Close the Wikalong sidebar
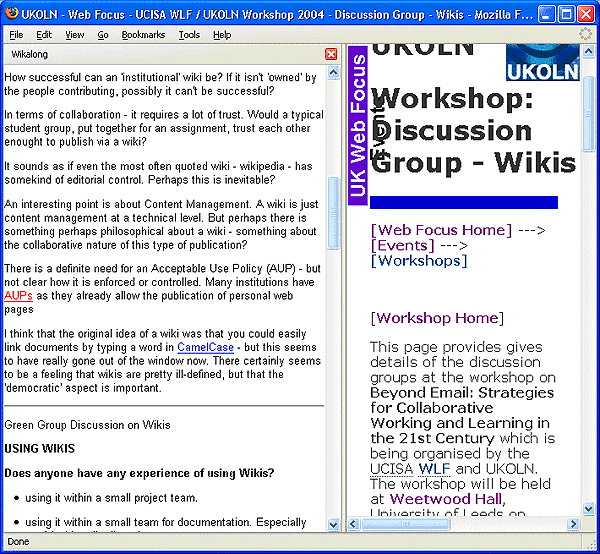This screenshot has height=554, width=600. click(331, 54)
